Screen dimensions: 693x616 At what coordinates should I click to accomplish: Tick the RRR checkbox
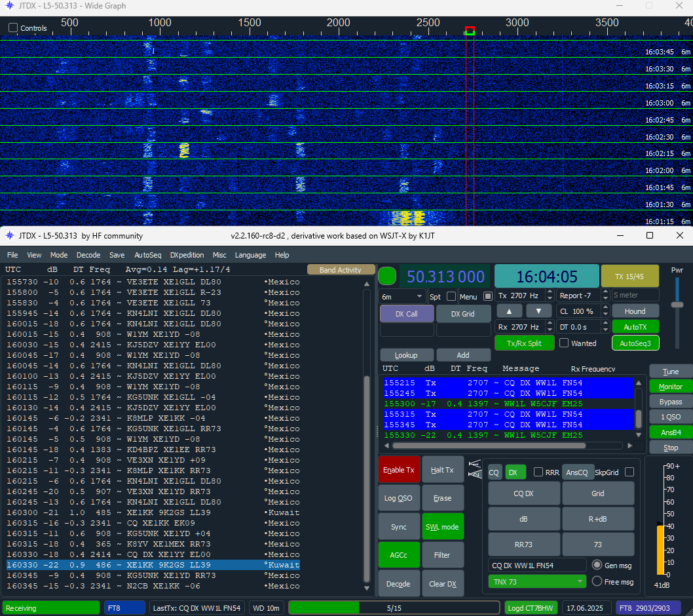pyautogui.click(x=538, y=472)
